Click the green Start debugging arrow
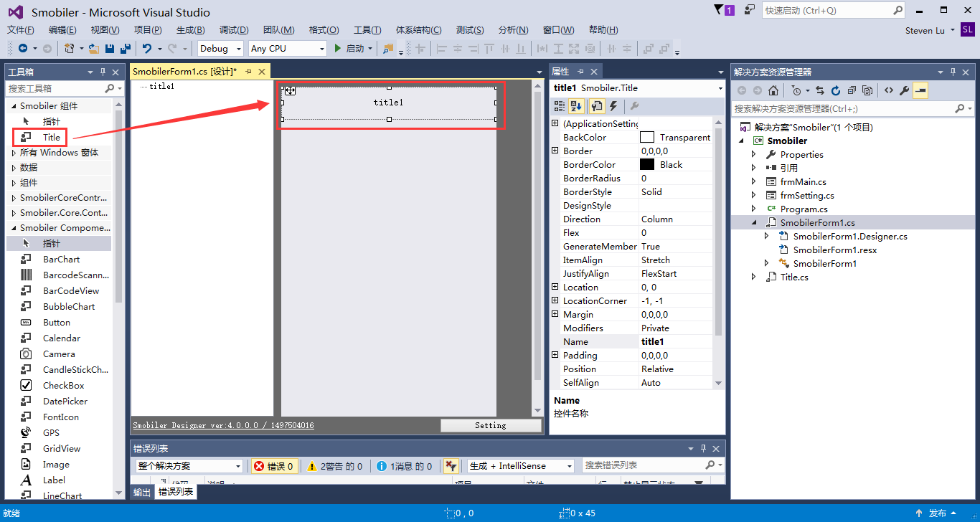Image resolution: width=980 pixels, height=522 pixels. tap(338, 48)
